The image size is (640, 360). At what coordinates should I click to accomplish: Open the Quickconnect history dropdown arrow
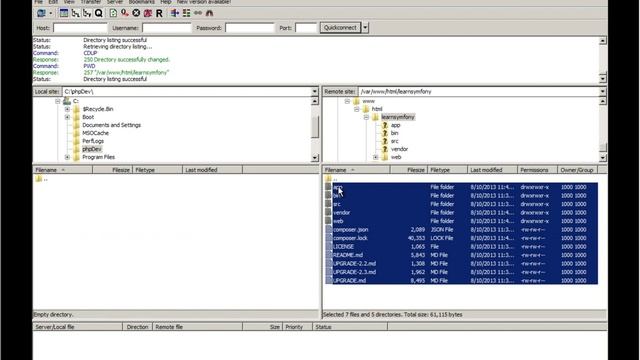click(x=365, y=28)
